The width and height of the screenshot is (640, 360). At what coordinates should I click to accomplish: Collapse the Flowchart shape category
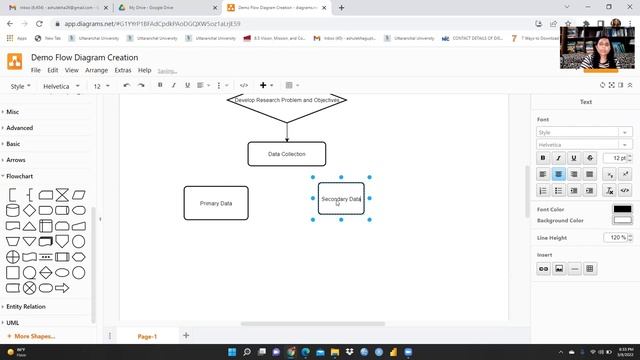pos(20,176)
